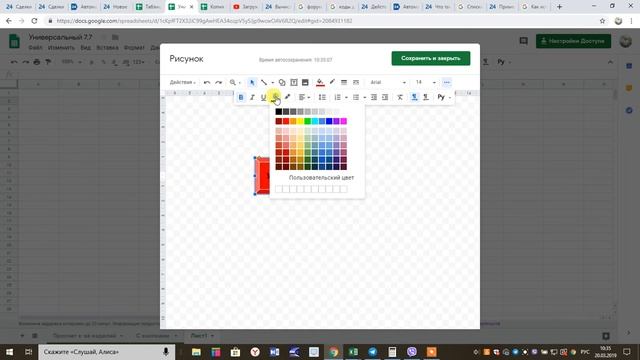Open the Shape tool
640x360 pixels.
[x=282, y=82]
